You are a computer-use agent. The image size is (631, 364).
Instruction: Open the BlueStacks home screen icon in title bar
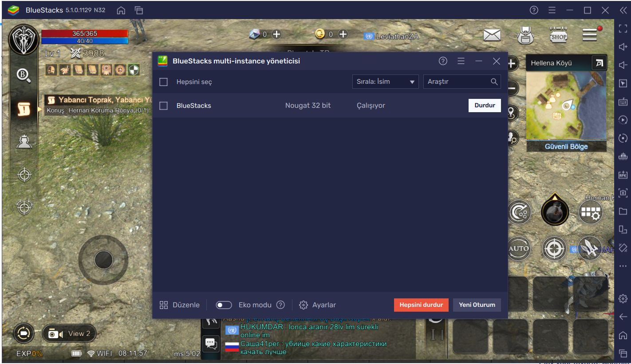point(122,10)
